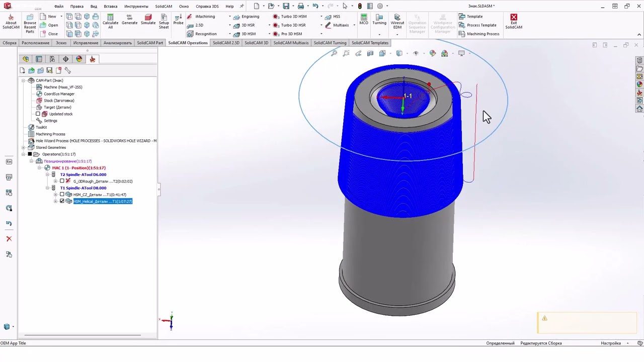The width and height of the screenshot is (644, 362).
Task: Open the Setup Sheet tool
Action: click(x=164, y=22)
